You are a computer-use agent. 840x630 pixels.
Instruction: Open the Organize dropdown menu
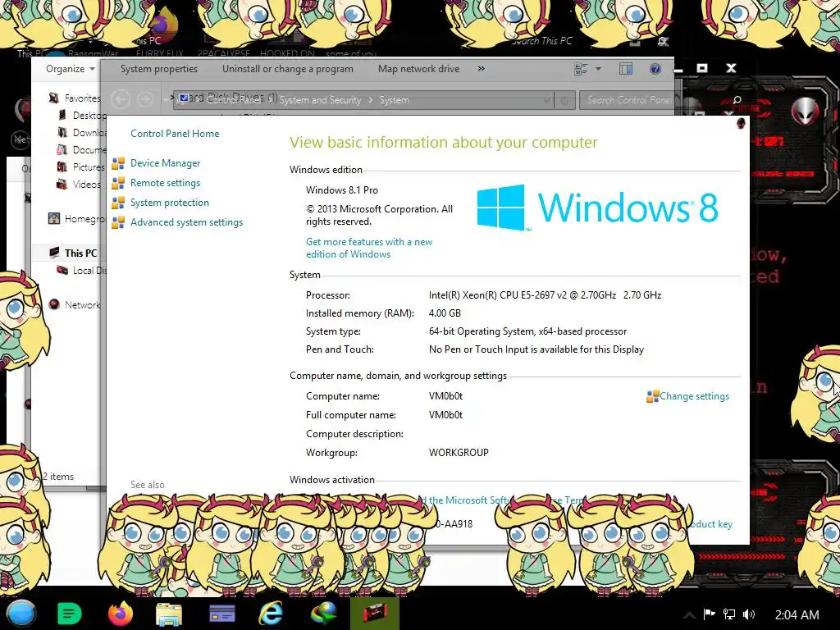click(71, 69)
